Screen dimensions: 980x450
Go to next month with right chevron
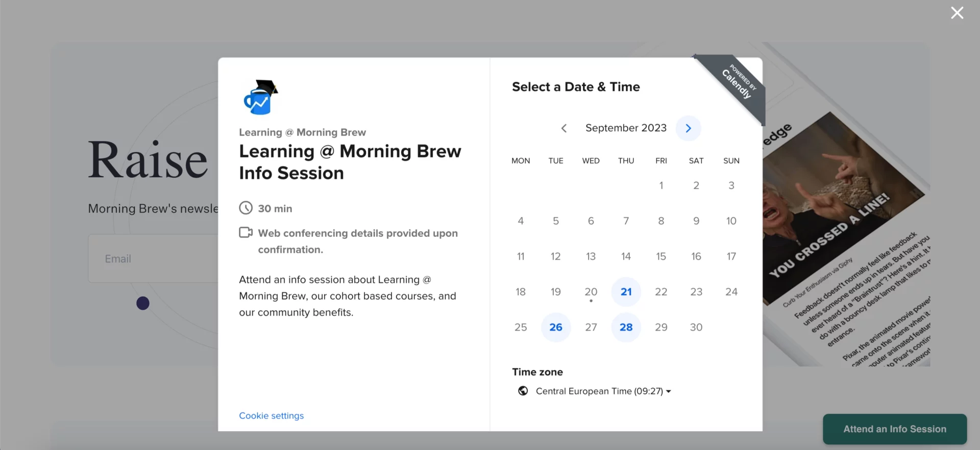coord(688,128)
